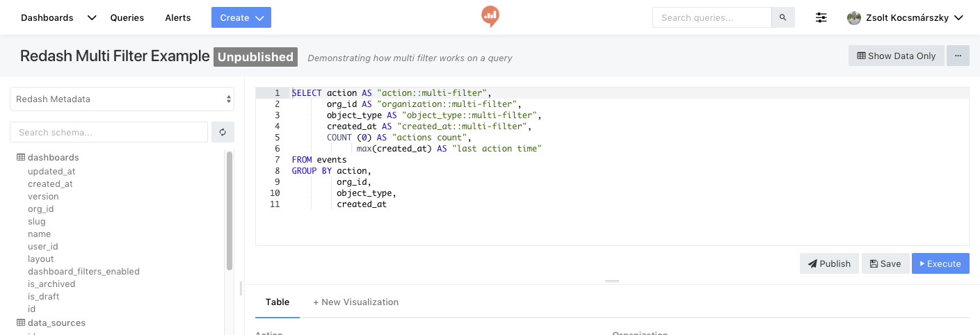The height and width of the screenshot is (335, 980).
Task: Select the id column under dashboards
Action: [x=31, y=309]
